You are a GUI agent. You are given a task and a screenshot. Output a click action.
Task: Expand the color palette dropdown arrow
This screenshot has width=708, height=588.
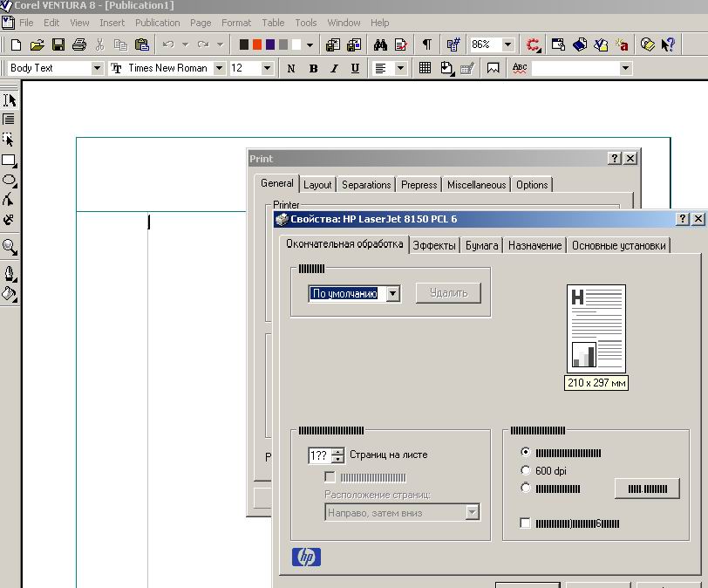310,44
